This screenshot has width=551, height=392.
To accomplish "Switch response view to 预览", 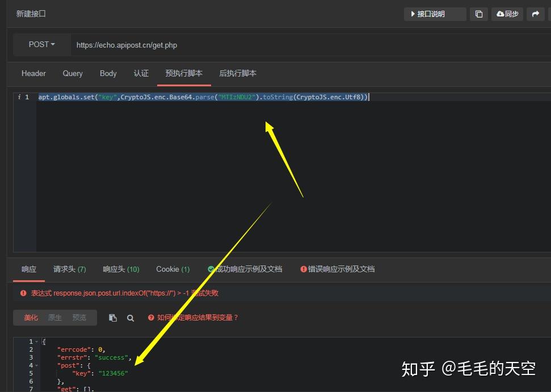I will [79, 318].
